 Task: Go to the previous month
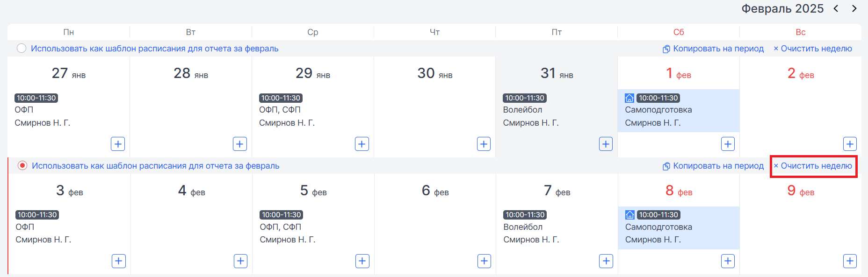[x=836, y=8]
